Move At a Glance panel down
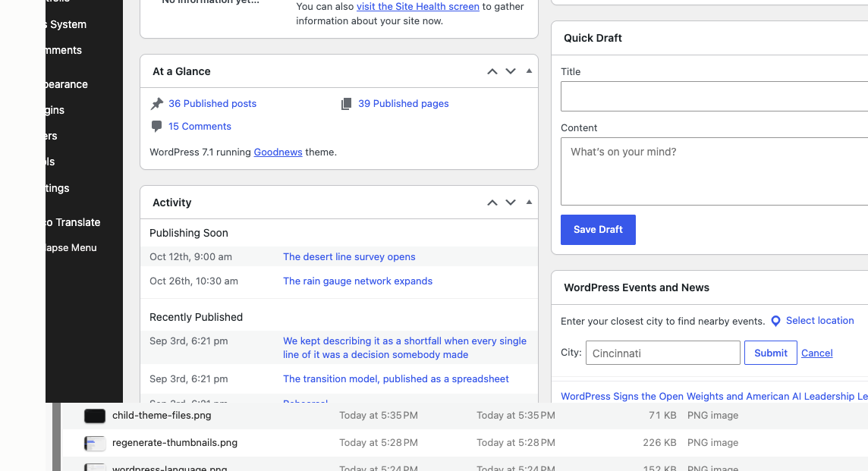 click(511, 71)
